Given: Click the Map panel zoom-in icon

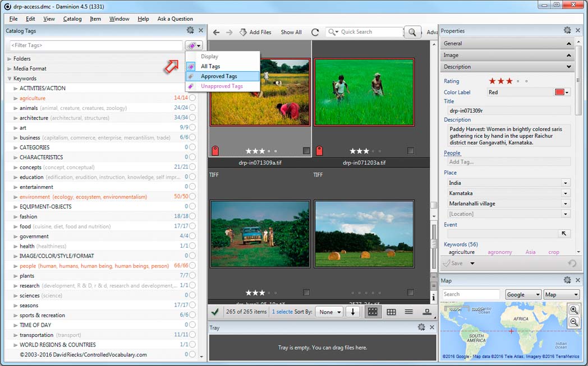Looking at the screenshot, I should [x=573, y=309].
